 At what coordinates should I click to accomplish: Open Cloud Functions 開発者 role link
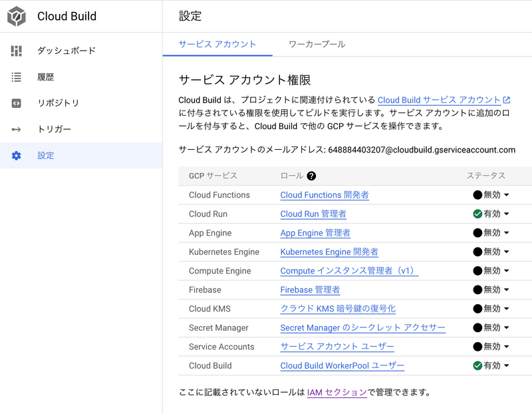[325, 195]
